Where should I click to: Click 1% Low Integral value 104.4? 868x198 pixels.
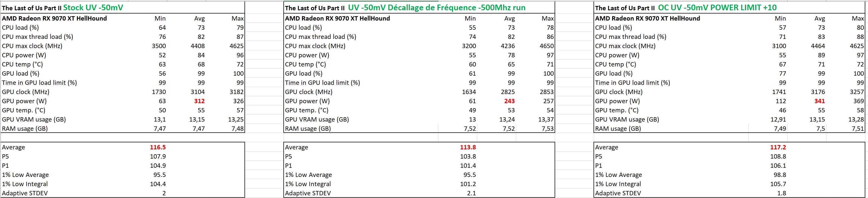point(158,184)
